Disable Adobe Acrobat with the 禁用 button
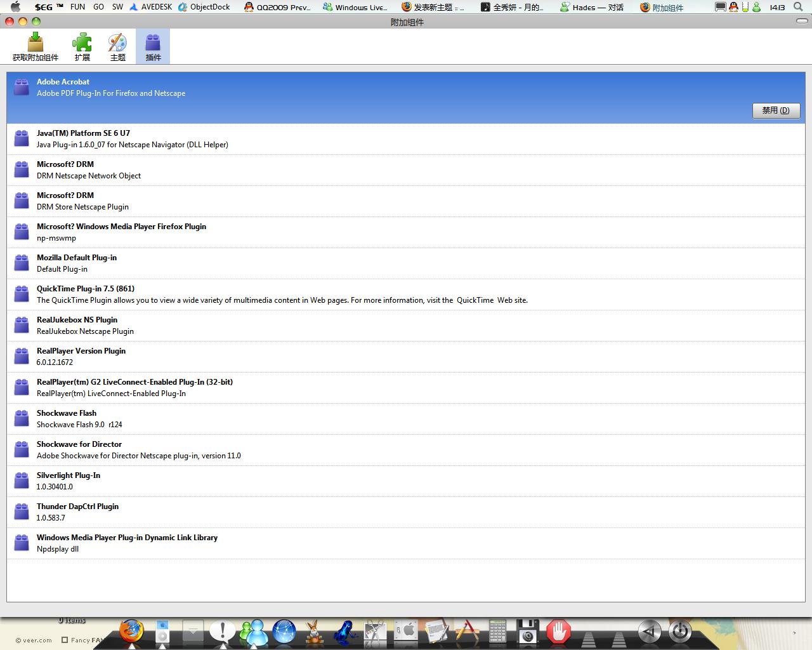Viewport: 812px width, 650px height. [776, 110]
